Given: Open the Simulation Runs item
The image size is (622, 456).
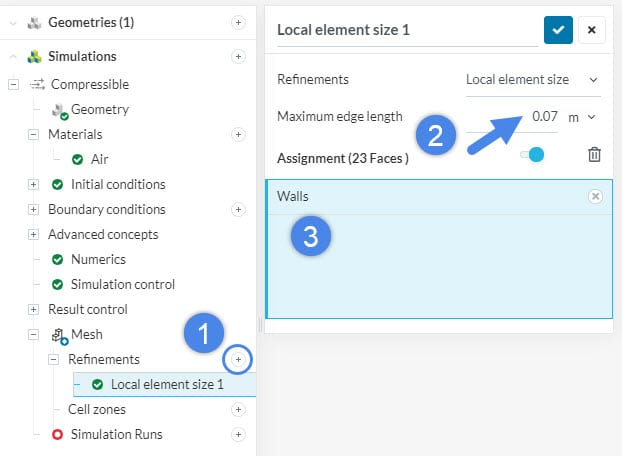Looking at the screenshot, I should point(117,435).
